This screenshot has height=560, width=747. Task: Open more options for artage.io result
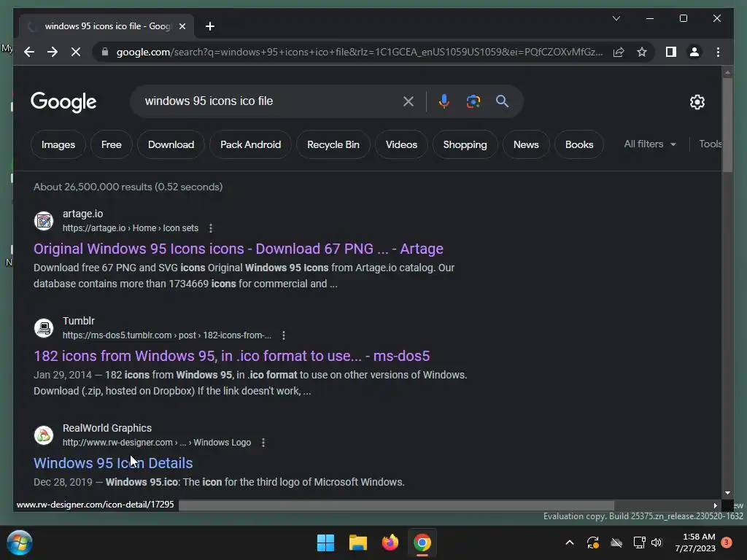(211, 228)
